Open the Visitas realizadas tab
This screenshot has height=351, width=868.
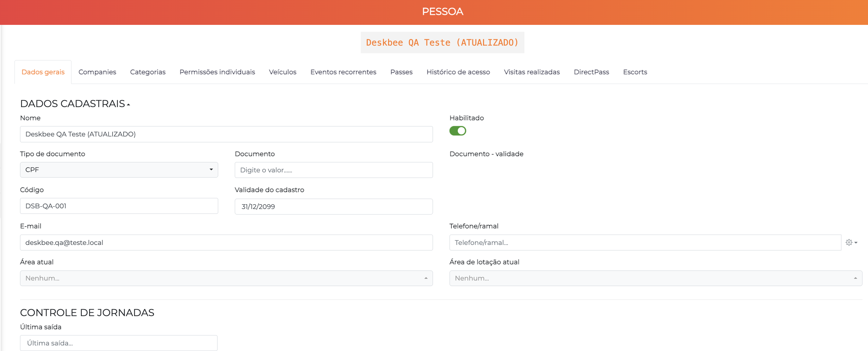click(x=532, y=72)
